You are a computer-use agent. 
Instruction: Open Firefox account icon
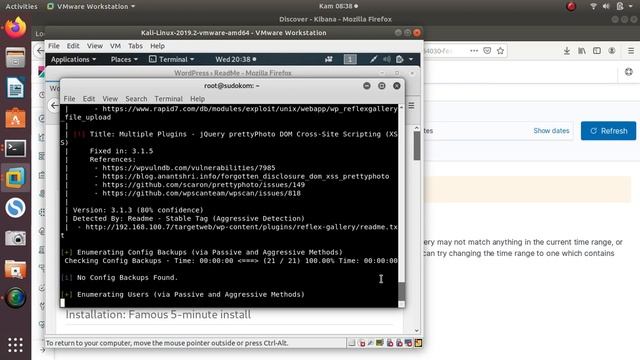click(611, 51)
